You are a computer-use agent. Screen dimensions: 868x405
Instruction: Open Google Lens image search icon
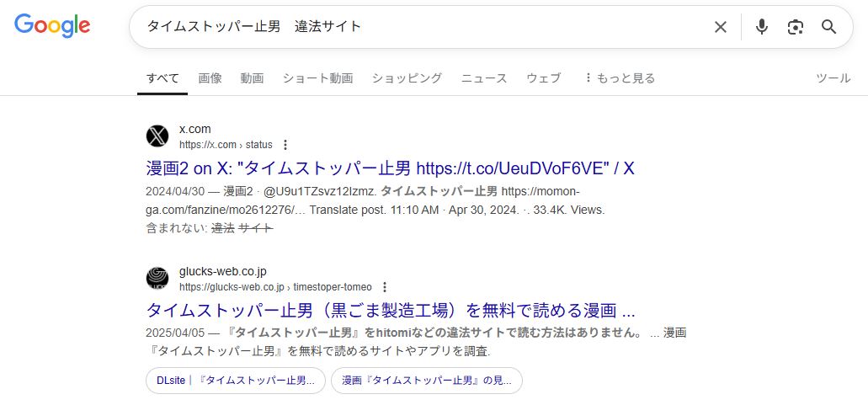pos(796,27)
